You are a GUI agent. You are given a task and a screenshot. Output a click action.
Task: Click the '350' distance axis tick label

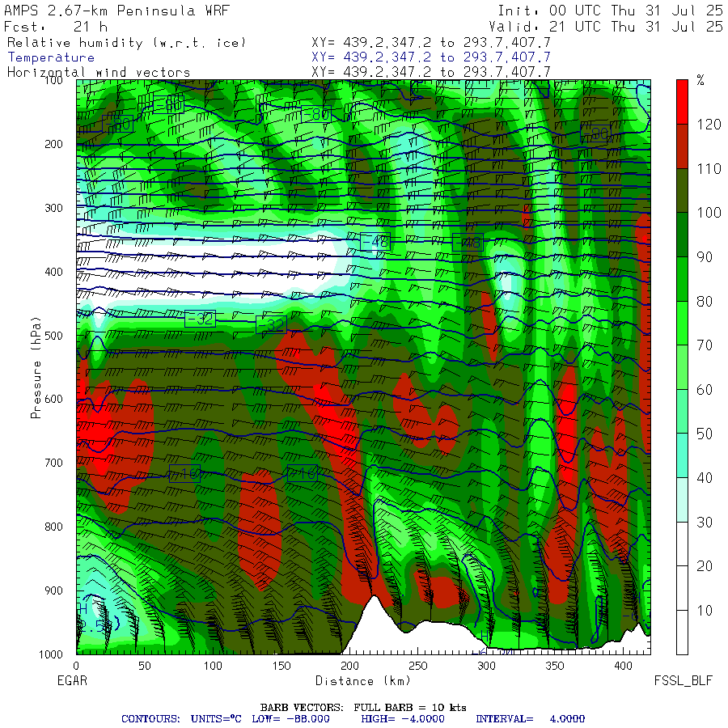[555, 666]
